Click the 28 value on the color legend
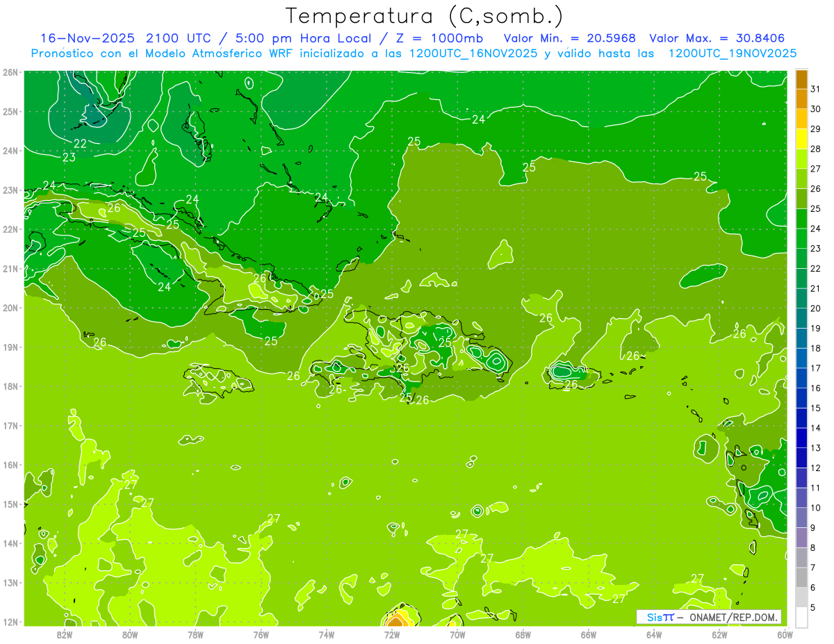This screenshot has width=834, height=644. click(x=815, y=149)
